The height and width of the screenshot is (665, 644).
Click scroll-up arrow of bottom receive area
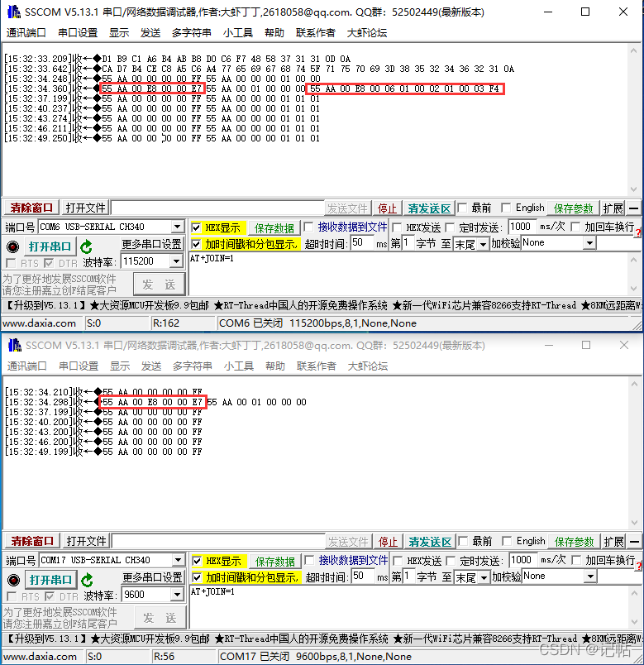(x=635, y=384)
